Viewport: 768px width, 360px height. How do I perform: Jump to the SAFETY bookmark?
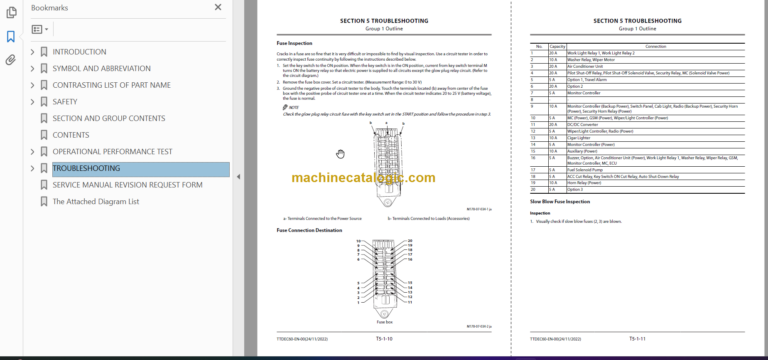(x=65, y=102)
